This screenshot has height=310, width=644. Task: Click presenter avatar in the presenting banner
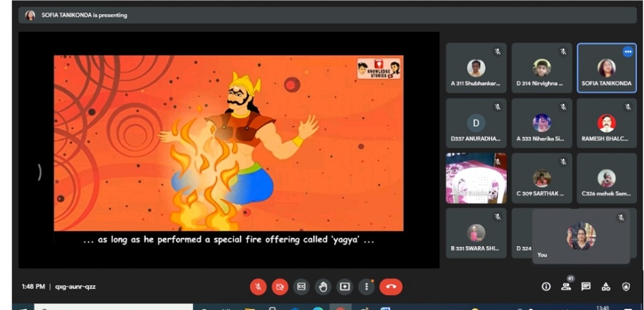(x=30, y=15)
